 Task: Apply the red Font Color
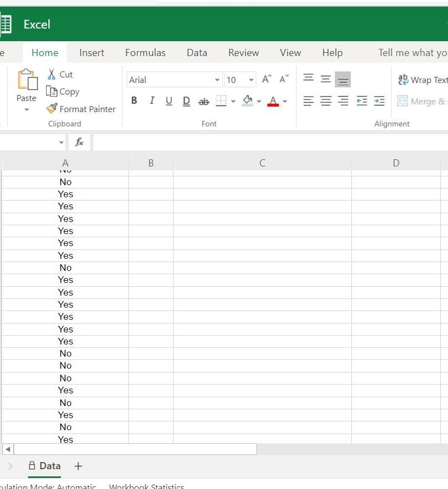tap(273, 101)
